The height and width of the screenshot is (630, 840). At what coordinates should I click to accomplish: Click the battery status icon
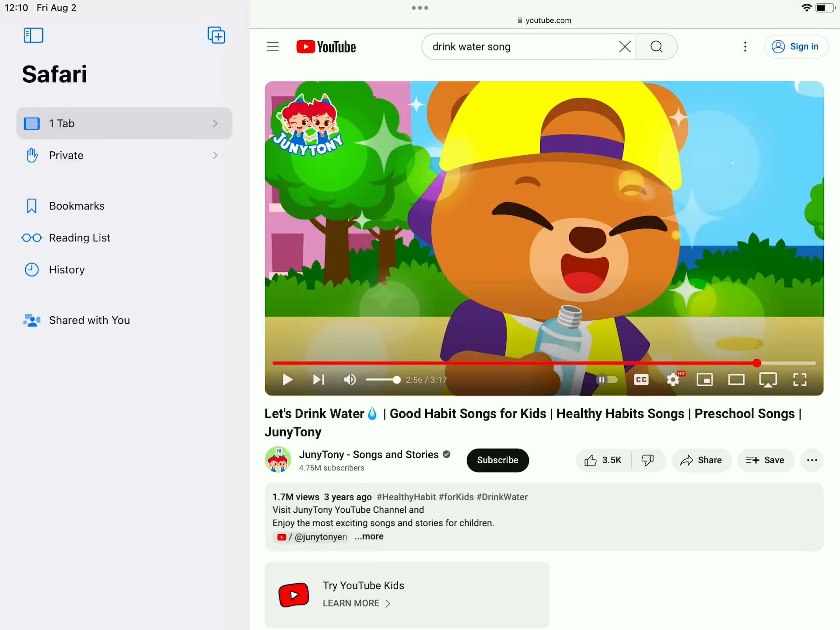(x=825, y=7)
